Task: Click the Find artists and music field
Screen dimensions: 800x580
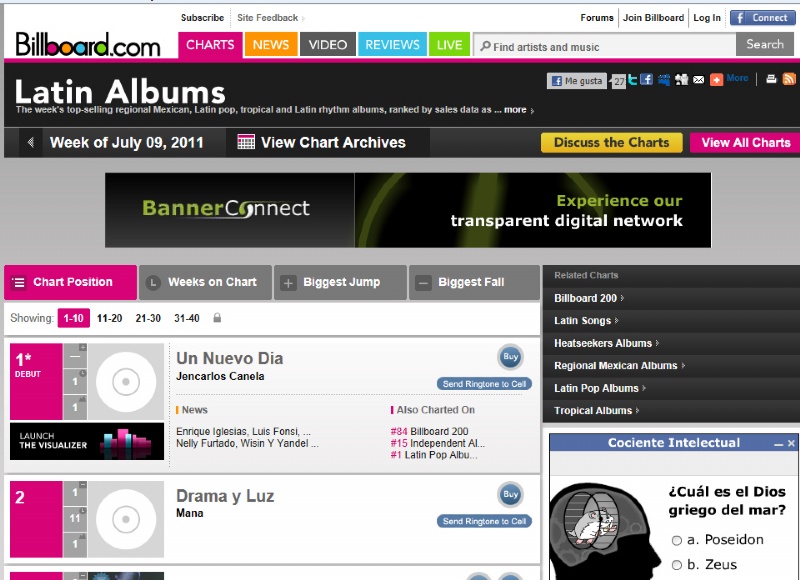Action: [x=605, y=46]
